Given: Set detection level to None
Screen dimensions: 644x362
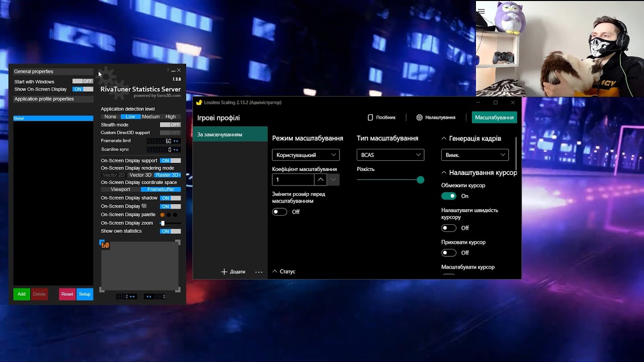Looking at the screenshot, I should point(110,117).
